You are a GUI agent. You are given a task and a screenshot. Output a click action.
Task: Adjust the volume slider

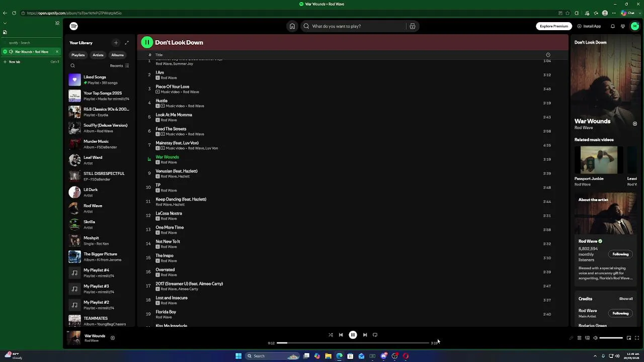pyautogui.click(x=611, y=338)
